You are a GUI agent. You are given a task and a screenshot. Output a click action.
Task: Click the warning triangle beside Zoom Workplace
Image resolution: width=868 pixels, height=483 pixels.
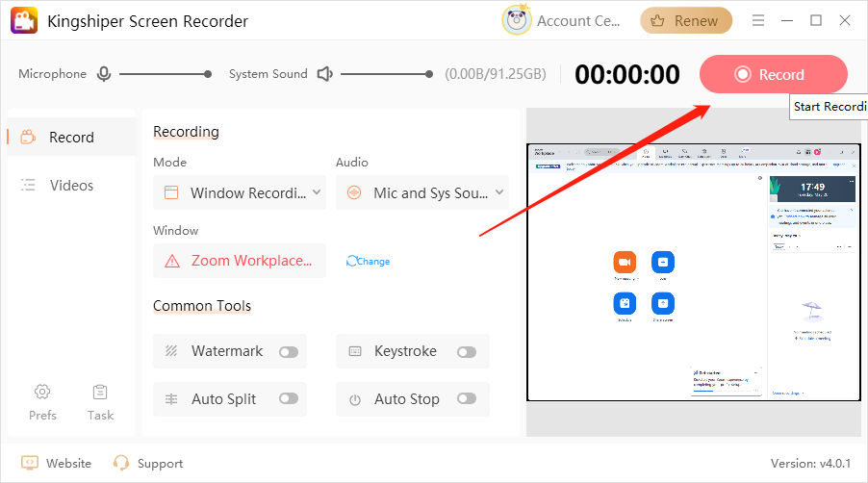pos(172,261)
